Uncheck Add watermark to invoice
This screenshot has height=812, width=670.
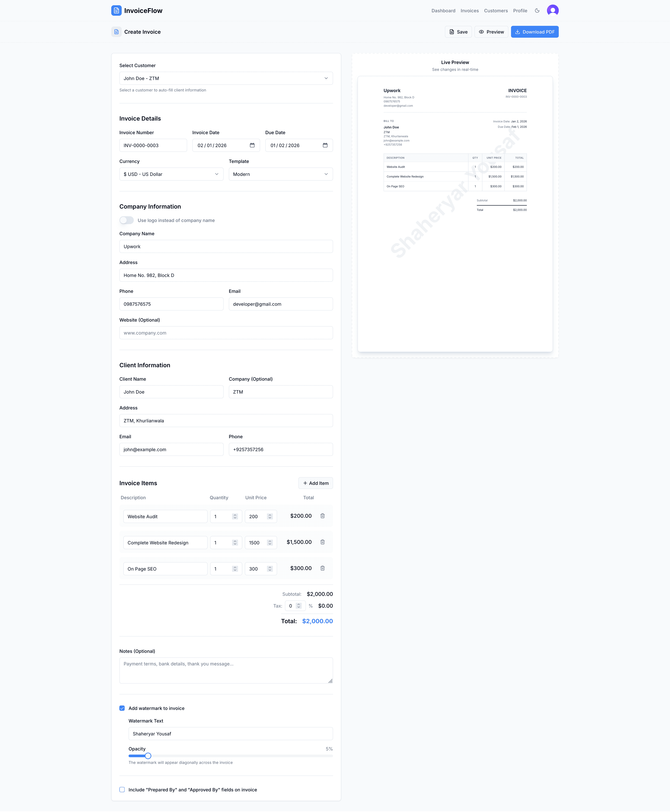pyautogui.click(x=122, y=708)
